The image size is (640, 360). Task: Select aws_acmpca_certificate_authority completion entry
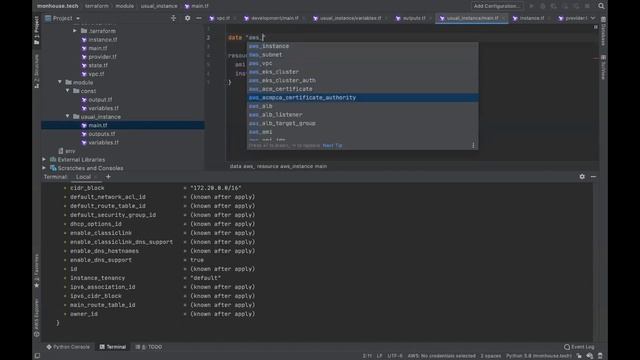coord(362,98)
